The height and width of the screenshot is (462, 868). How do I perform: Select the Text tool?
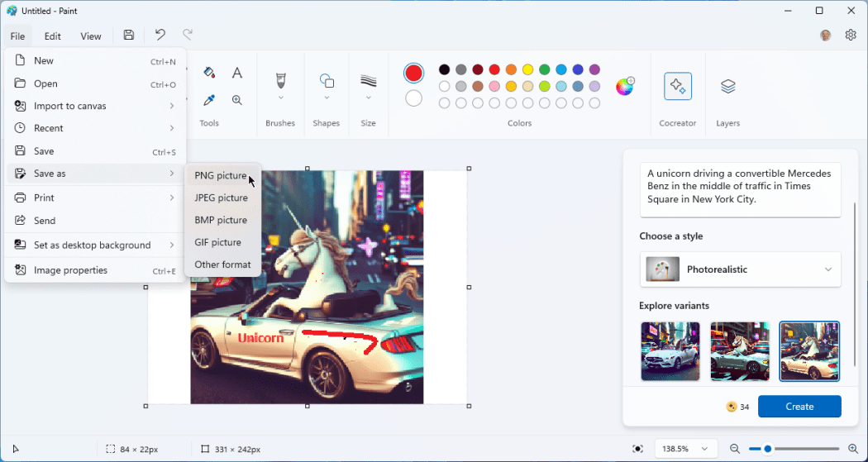237,73
